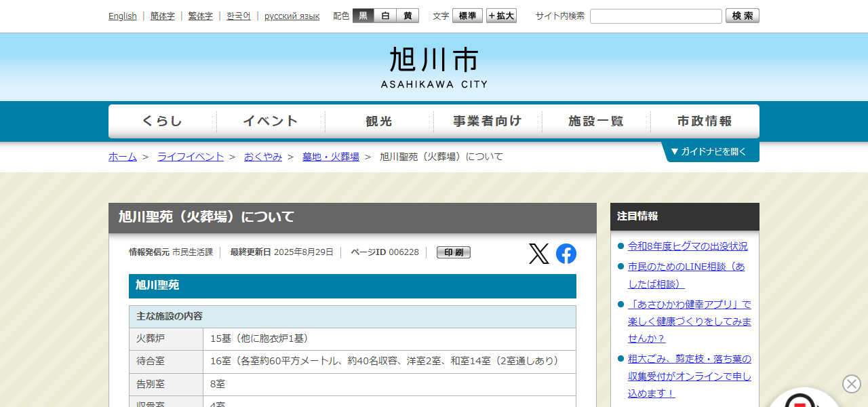Close the floating chat widget
868x407 pixels.
click(x=852, y=384)
